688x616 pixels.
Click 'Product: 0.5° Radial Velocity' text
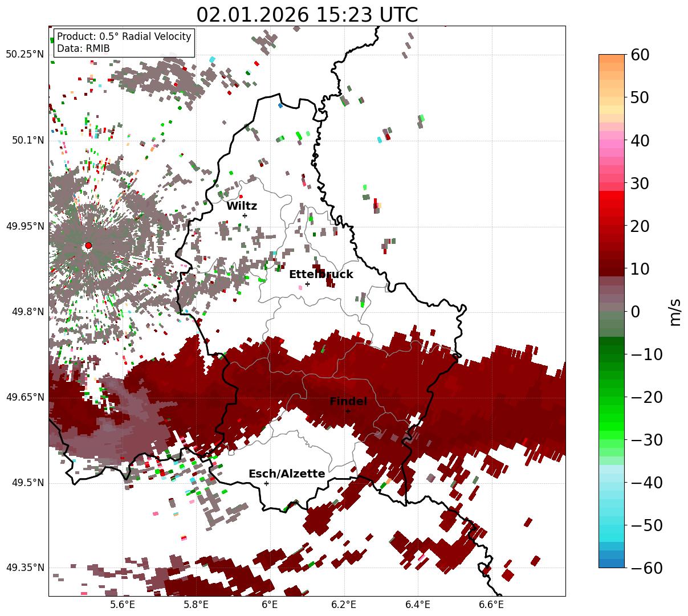point(124,36)
